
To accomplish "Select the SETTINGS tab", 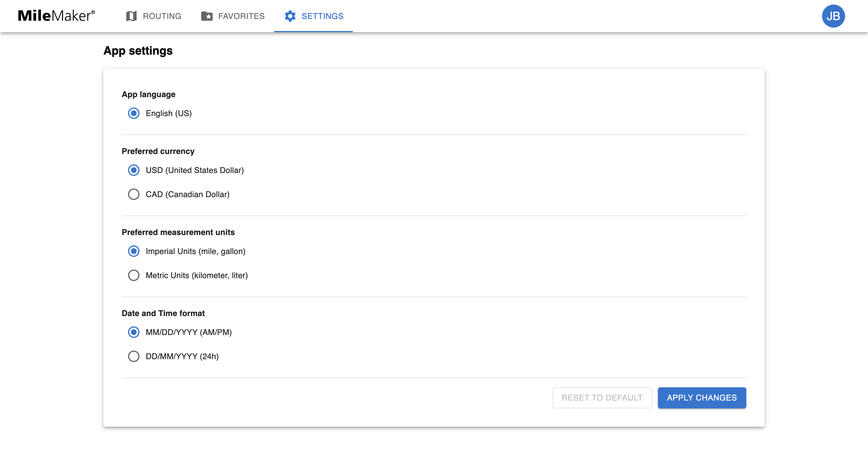I will 313,16.
